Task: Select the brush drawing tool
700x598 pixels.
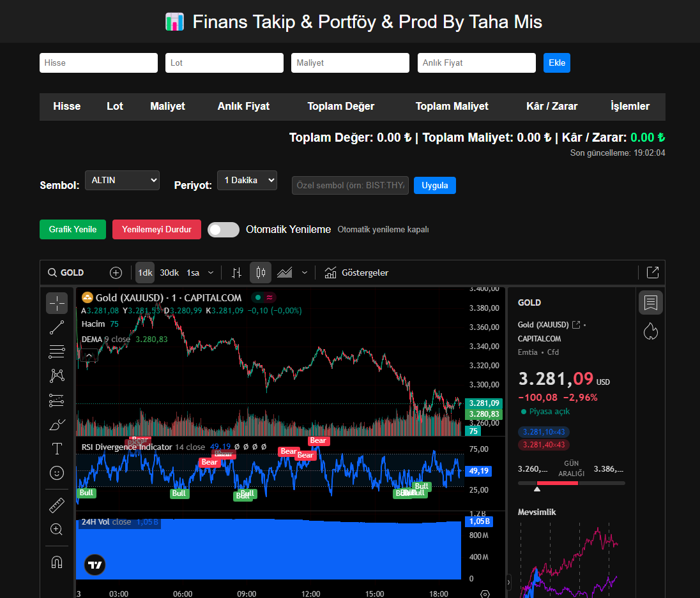Action: (x=57, y=424)
